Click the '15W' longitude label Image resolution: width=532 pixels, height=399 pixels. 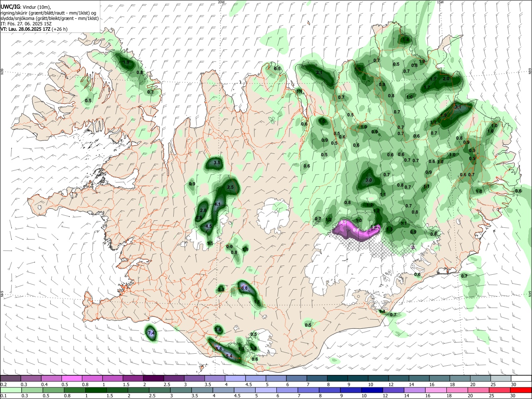[440, 2]
